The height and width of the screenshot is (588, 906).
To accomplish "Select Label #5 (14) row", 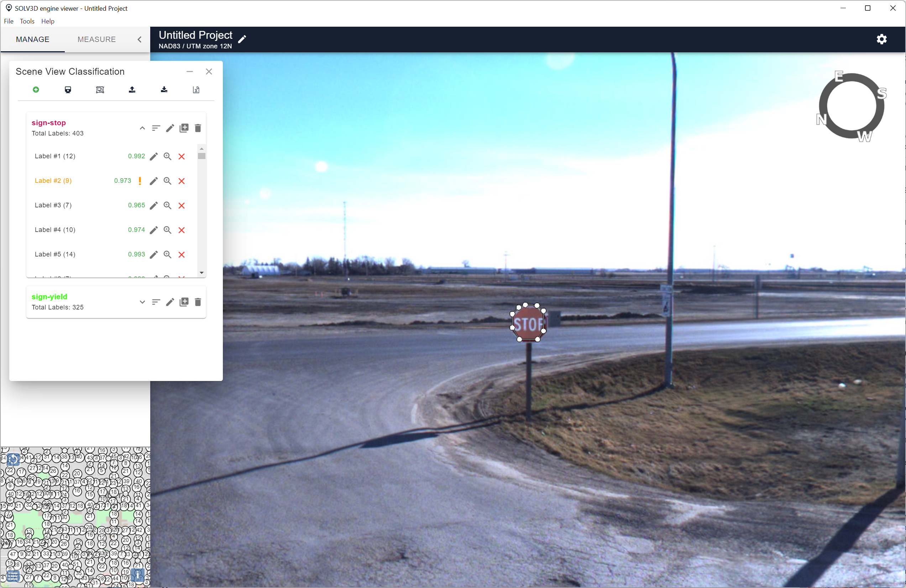I will click(111, 254).
